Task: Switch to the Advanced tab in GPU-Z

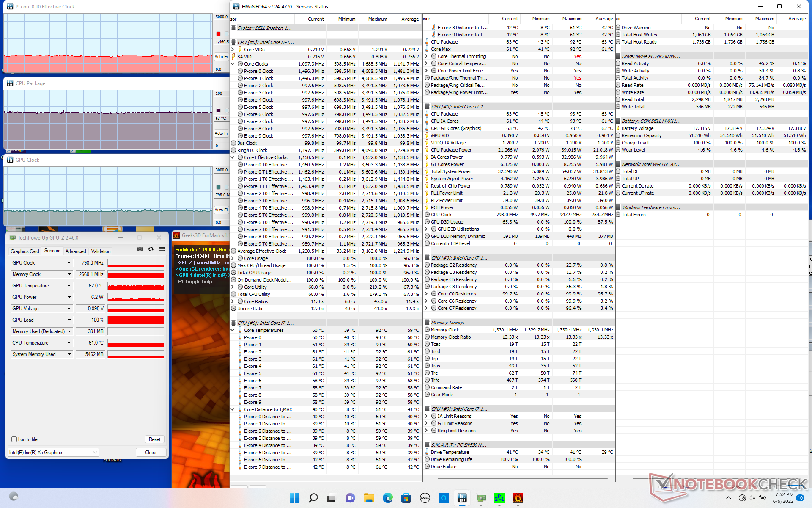Action: 76,251
